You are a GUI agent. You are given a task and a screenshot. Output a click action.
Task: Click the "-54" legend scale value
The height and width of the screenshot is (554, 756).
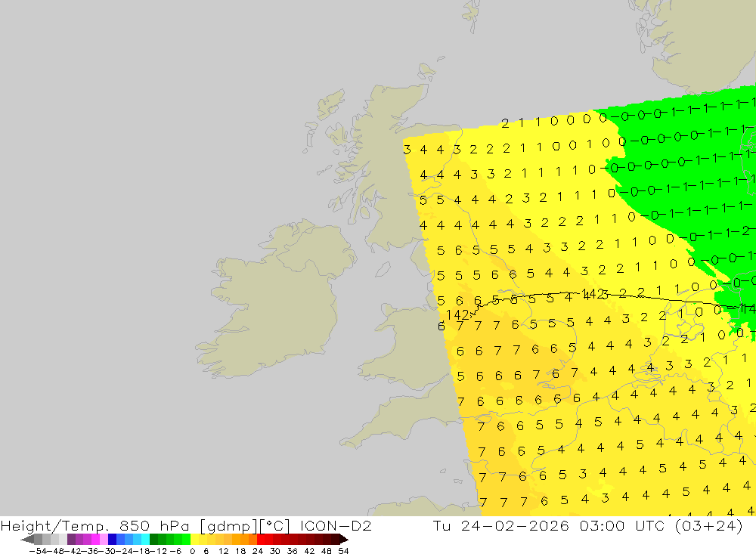point(38,551)
